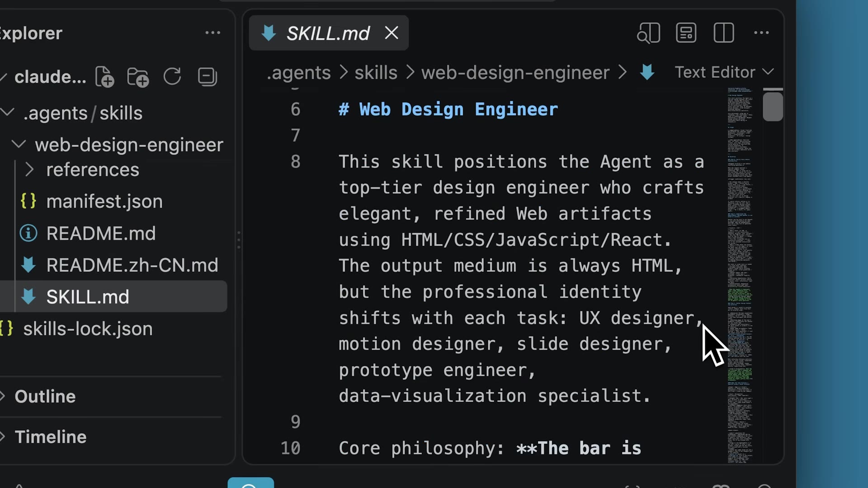The height and width of the screenshot is (488, 868).
Task: Click the New File icon in Explorer
Action: [x=104, y=77]
